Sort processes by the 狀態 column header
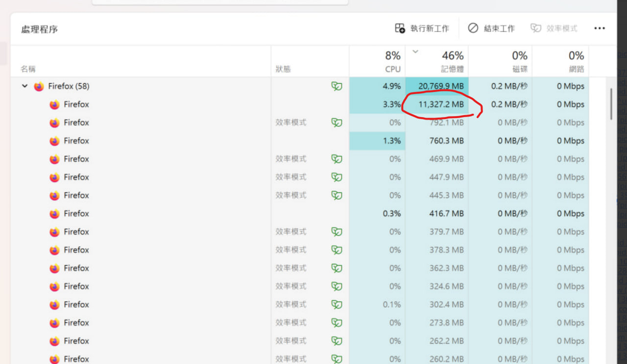Image resolution: width=627 pixels, height=364 pixels. pos(310,61)
